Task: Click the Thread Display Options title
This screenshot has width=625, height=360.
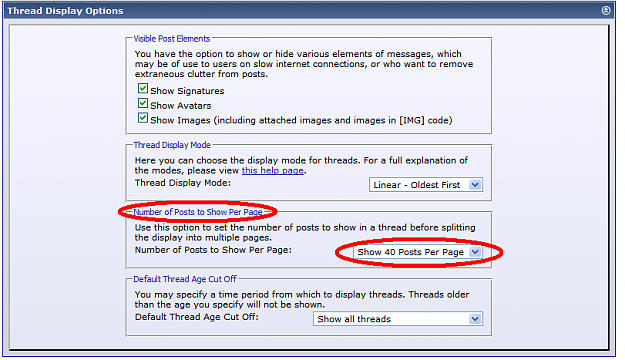Action: (x=65, y=11)
